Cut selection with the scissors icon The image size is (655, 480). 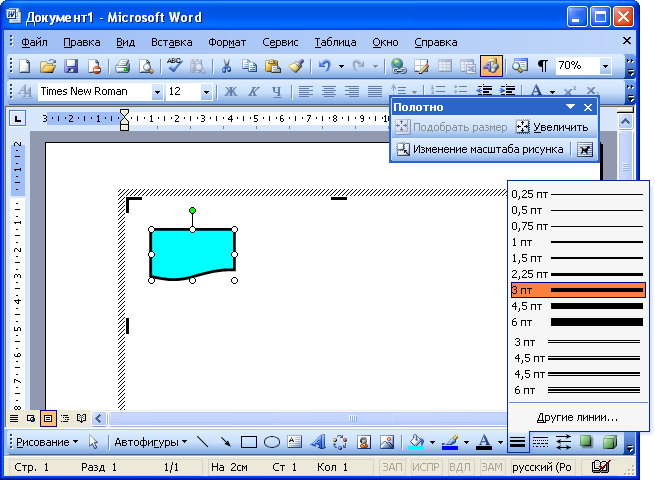coord(226,66)
